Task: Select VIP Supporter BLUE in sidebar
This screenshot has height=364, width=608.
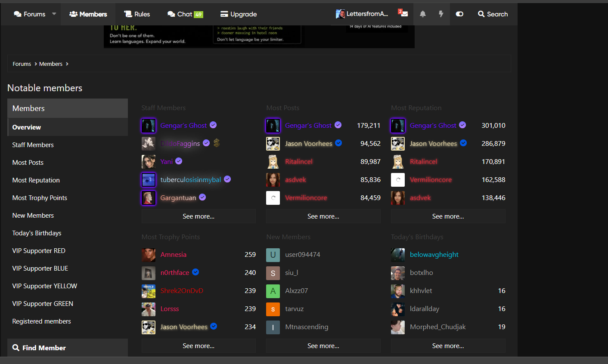Action: tap(40, 268)
